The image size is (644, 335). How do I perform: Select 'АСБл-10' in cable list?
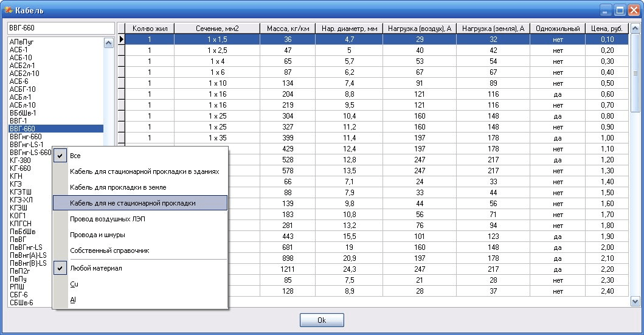[x=22, y=105]
